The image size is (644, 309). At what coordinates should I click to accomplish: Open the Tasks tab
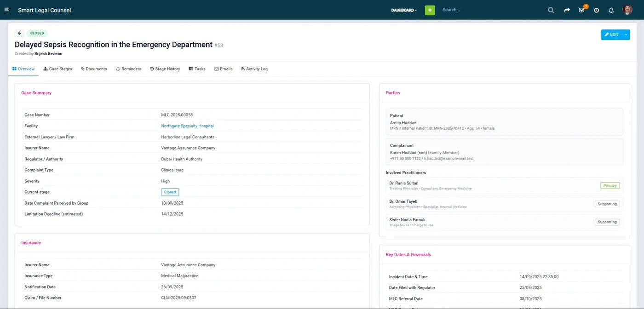[197, 69]
